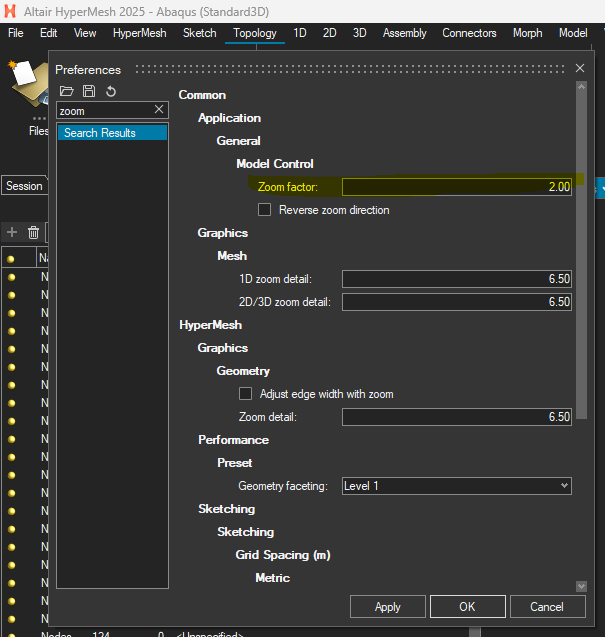Screen dimensions: 605x637
Task: Click the Cancel button
Action: coord(547,607)
